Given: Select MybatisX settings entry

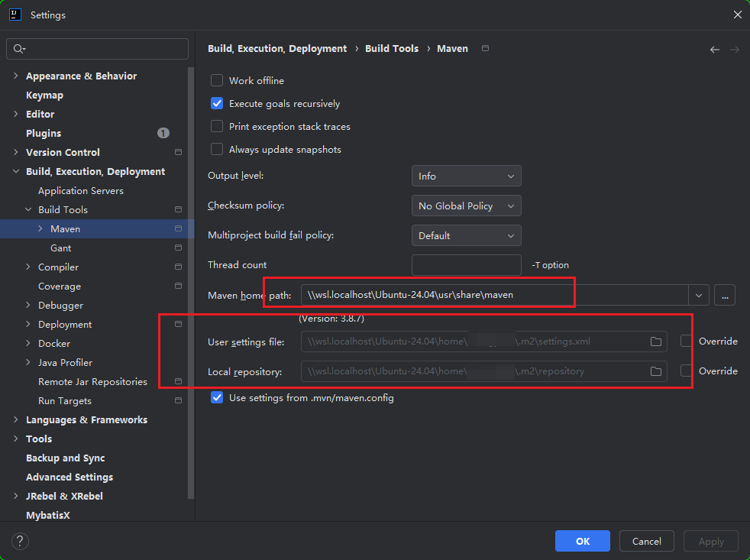Looking at the screenshot, I should 48,516.
